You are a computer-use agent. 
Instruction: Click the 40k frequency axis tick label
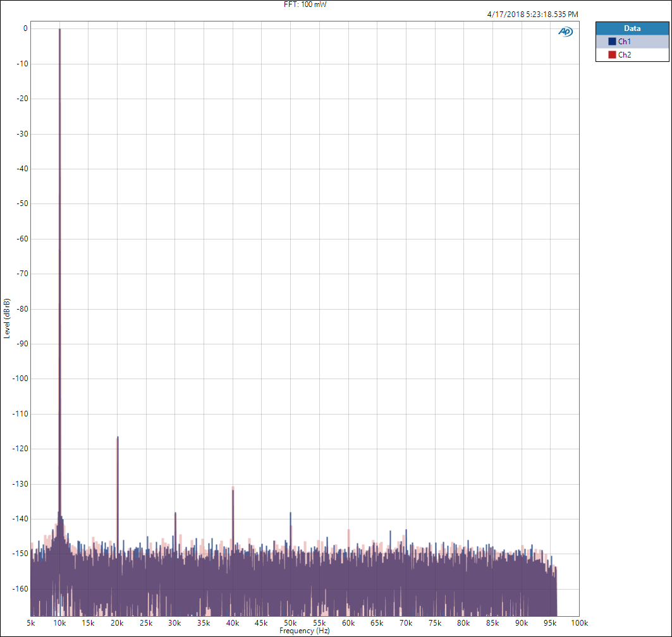pos(233,623)
